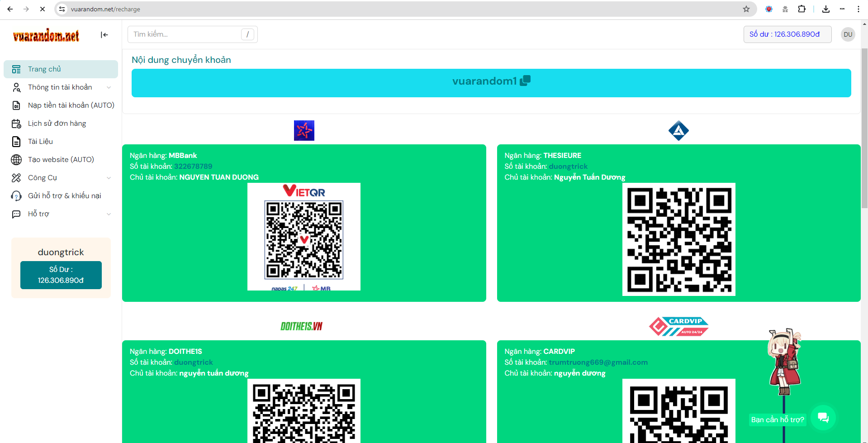Click the DOITHE1S.VN logo
The image size is (868, 443).
[x=301, y=326]
